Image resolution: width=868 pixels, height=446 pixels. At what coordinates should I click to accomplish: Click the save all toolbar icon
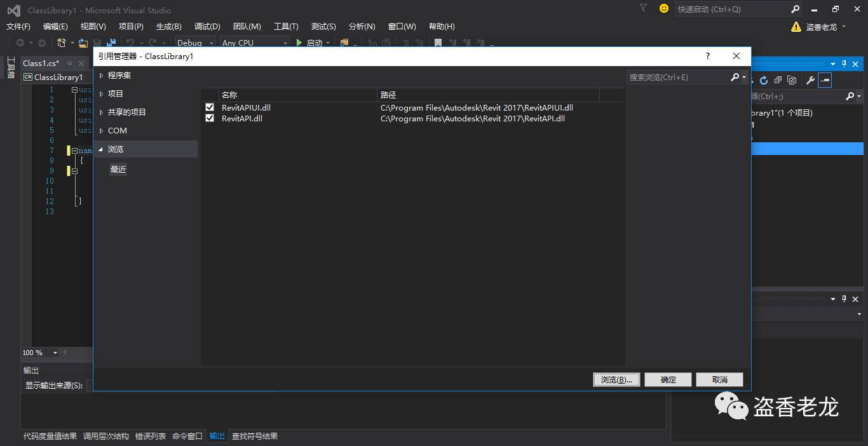(110, 43)
